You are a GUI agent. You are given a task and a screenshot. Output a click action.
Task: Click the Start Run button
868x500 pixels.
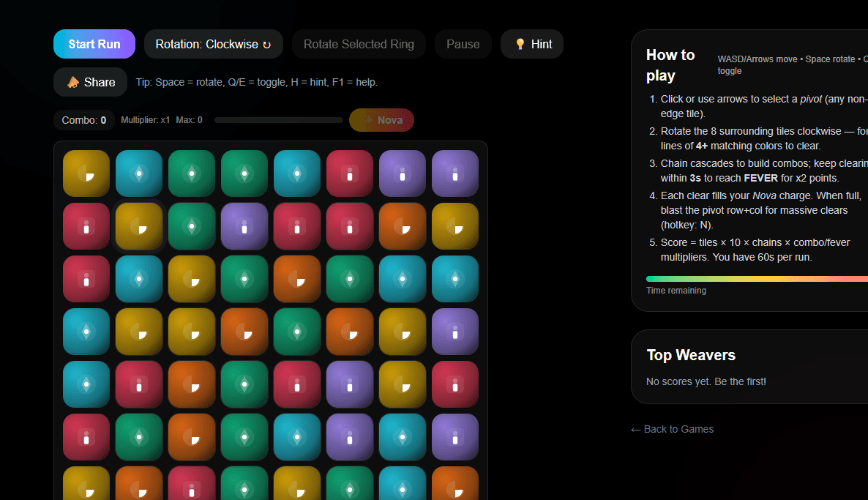(x=94, y=44)
